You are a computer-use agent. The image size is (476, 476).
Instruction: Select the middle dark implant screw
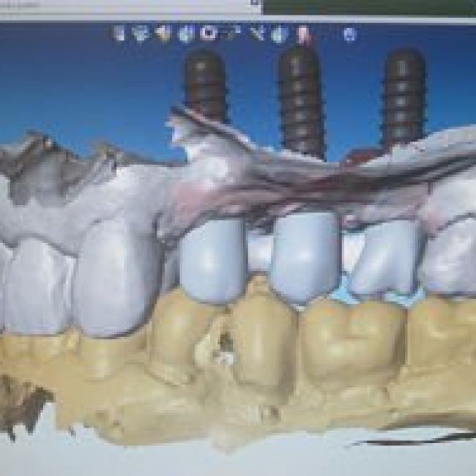pos(300,100)
